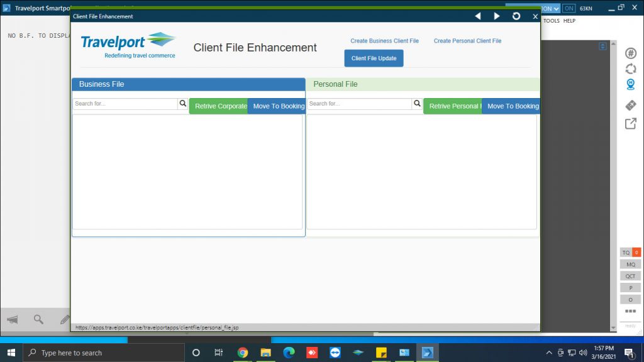Open the three-dots more options
The height and width of the screenshot is (362, 644).
630,311
